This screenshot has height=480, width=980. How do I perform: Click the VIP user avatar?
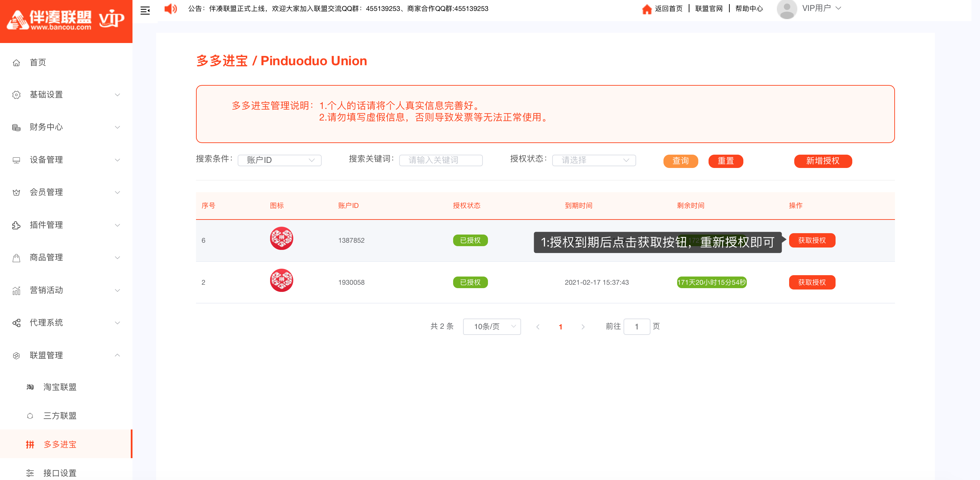point(786,9)
